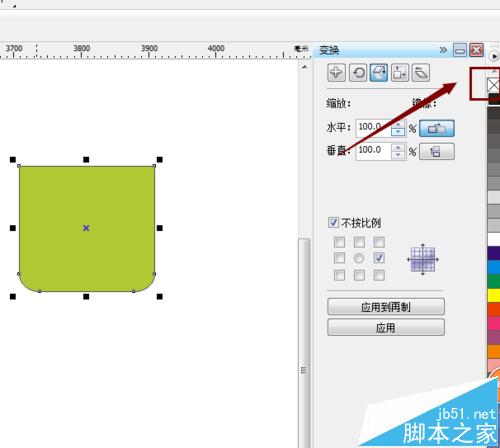Pick the green color swatch
Viewport: 500px width, 448px height.
494,281
